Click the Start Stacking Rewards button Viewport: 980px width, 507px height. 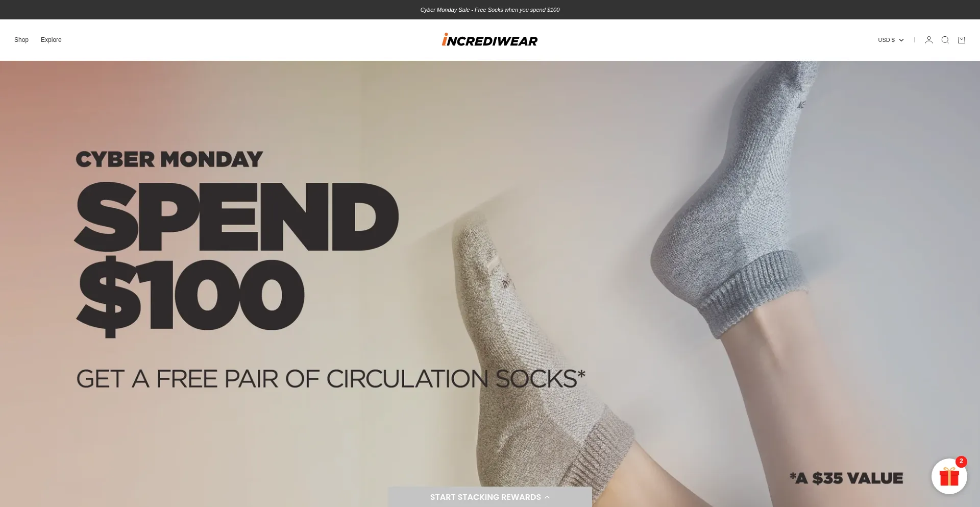coord(490,497)
